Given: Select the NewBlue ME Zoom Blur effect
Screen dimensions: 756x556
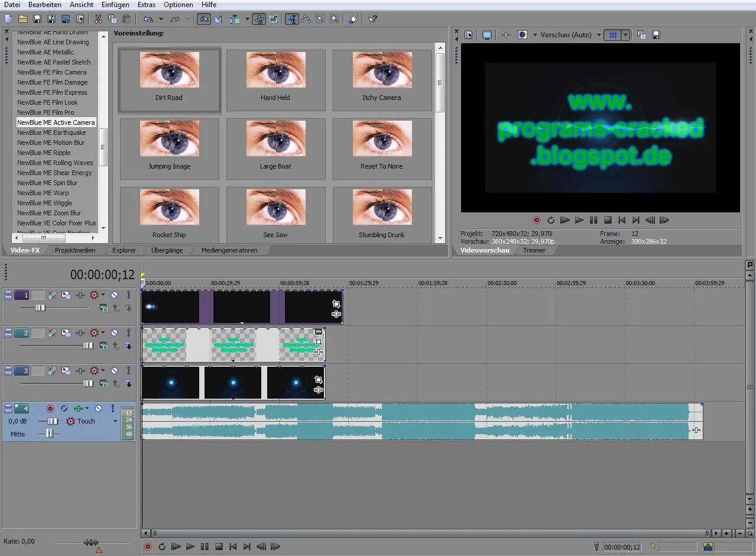Looking at the screenshot, I should click(x=49, y=213).
